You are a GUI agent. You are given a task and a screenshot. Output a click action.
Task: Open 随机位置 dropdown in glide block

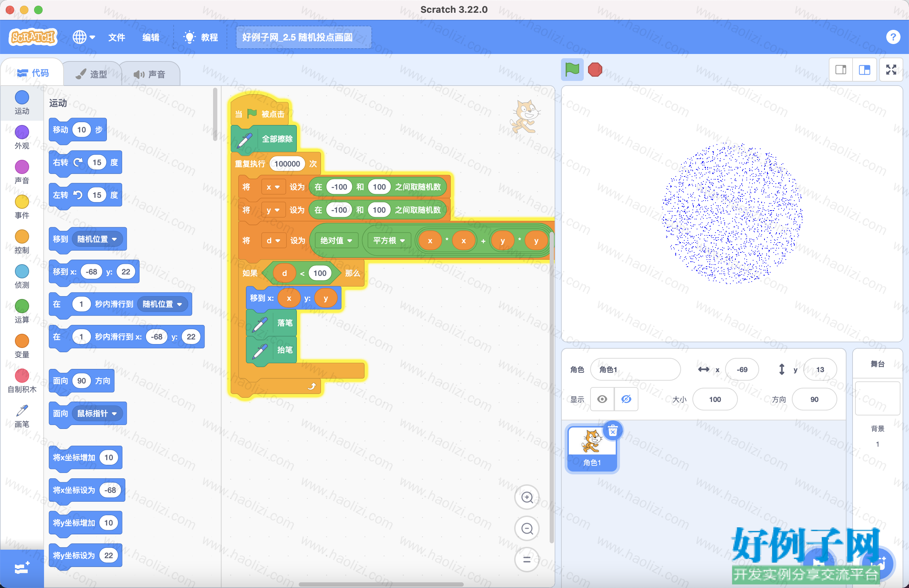click(x=163, y=304)
